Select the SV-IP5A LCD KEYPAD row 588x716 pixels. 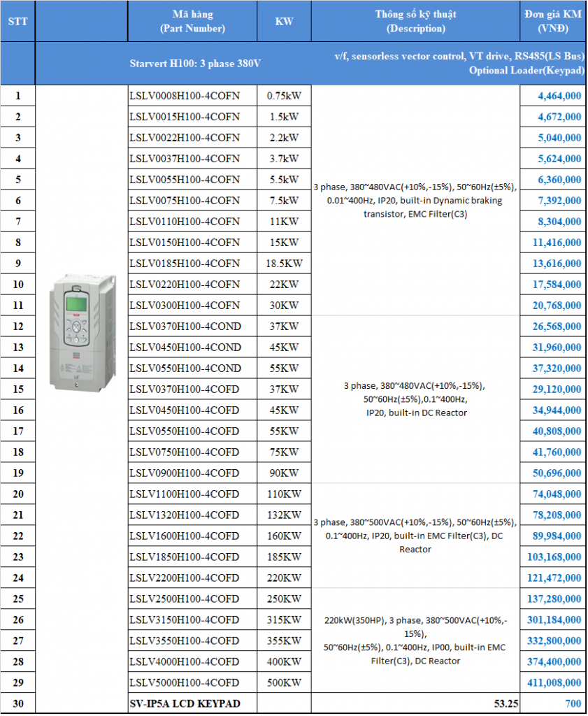(185, 704)
